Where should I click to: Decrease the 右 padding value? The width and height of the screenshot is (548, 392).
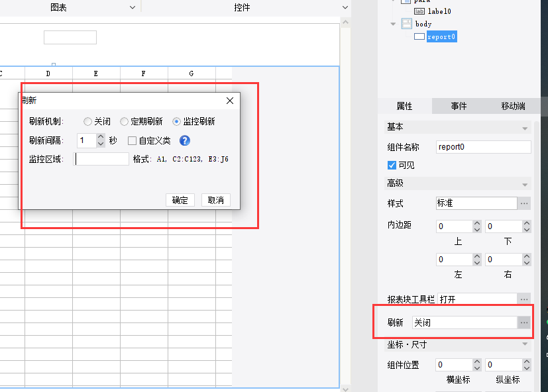527,262
